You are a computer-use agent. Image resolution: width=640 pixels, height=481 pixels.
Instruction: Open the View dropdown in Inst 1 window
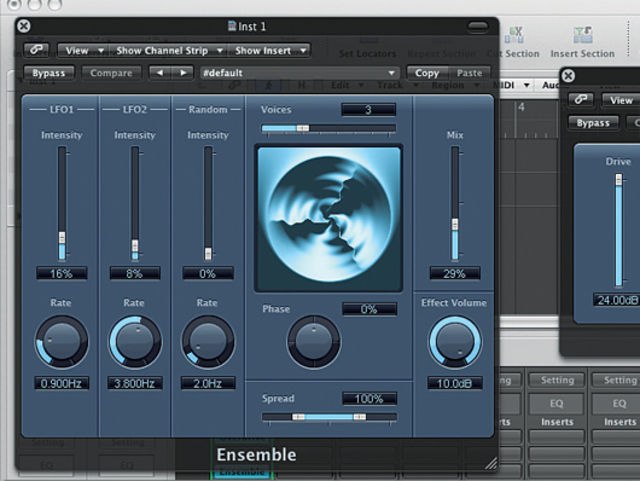(83, 50)
